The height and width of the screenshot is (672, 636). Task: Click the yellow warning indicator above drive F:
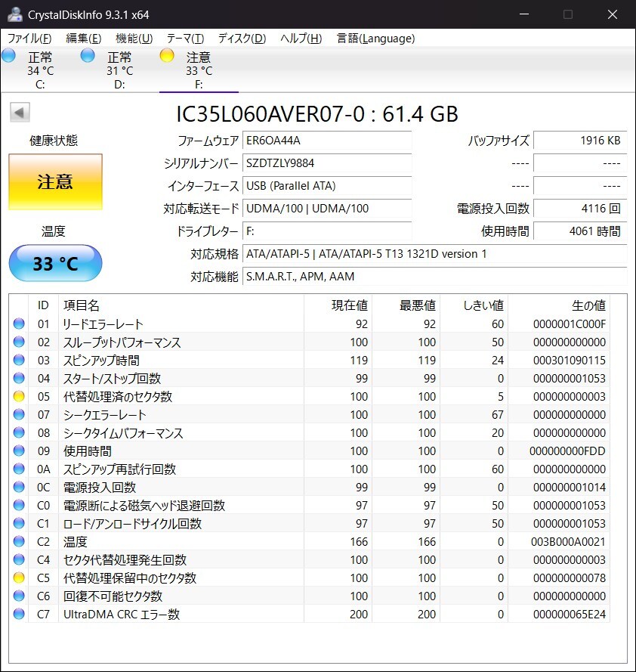point(166,54)
